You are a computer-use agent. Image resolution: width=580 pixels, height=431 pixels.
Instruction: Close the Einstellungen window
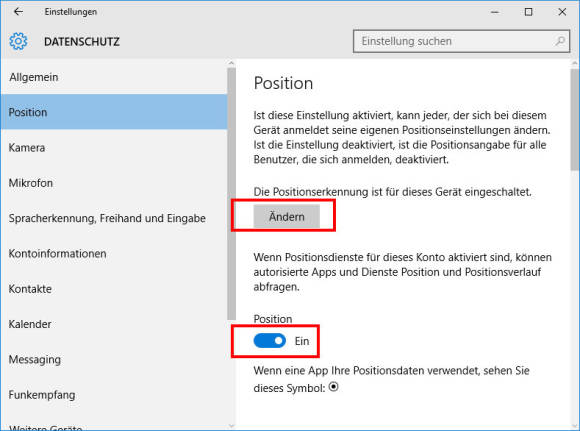coord(562,12)
